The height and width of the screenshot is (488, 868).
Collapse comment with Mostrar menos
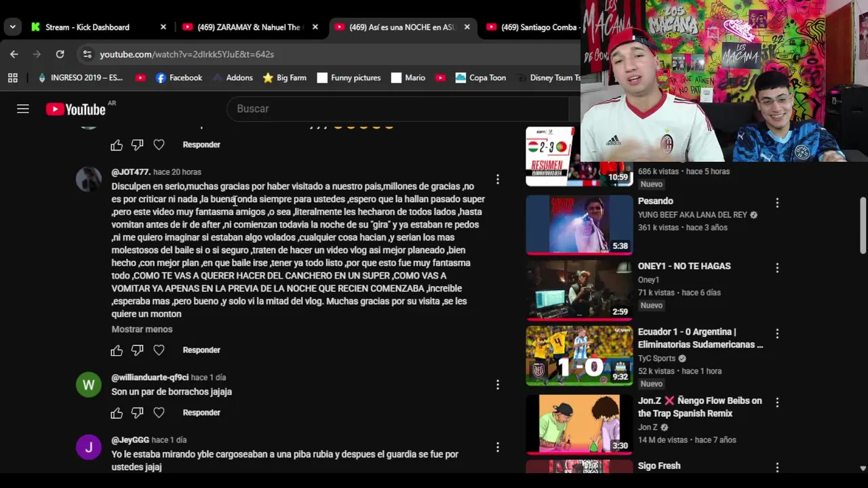click(142, 329)
